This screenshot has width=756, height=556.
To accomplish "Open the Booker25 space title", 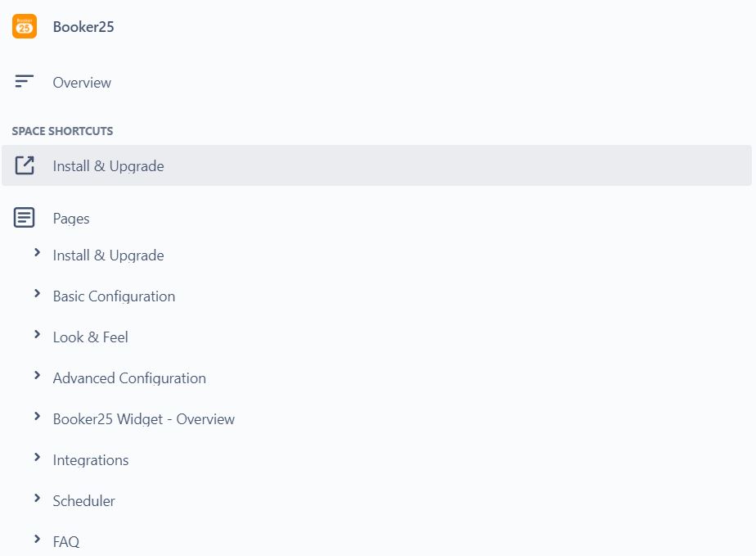I will (x=83, y=27).
